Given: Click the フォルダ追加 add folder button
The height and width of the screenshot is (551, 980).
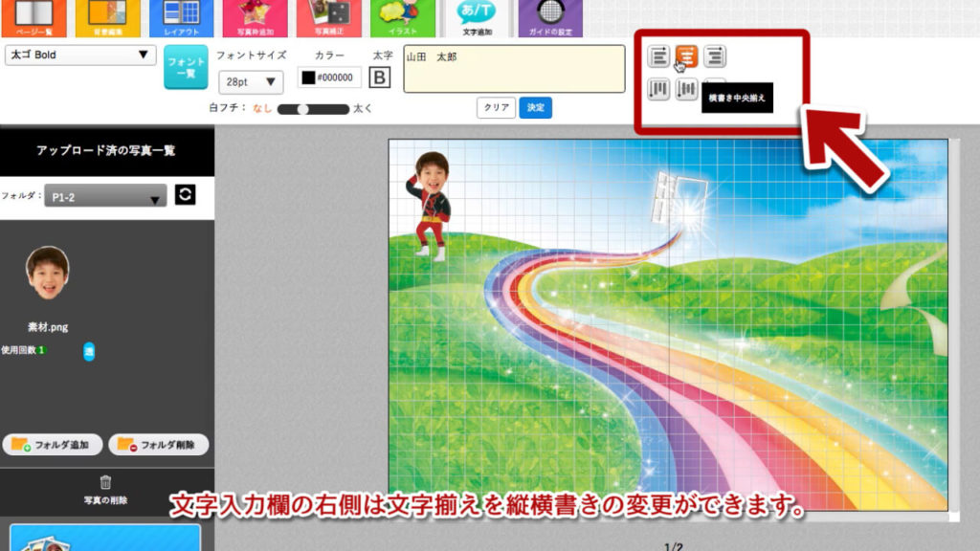Looking at the screenshot, I should (x=53, y=445).
